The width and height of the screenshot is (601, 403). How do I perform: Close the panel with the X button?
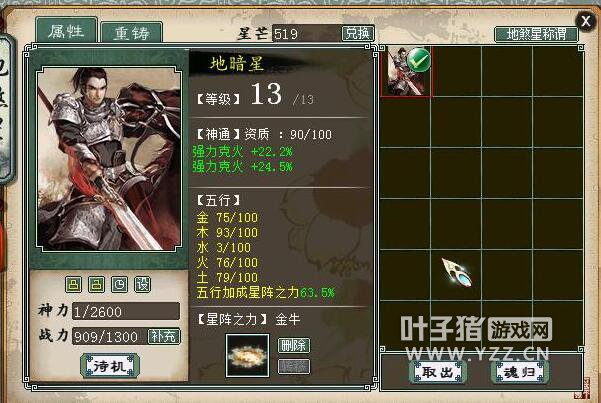[x=585, y=21]
